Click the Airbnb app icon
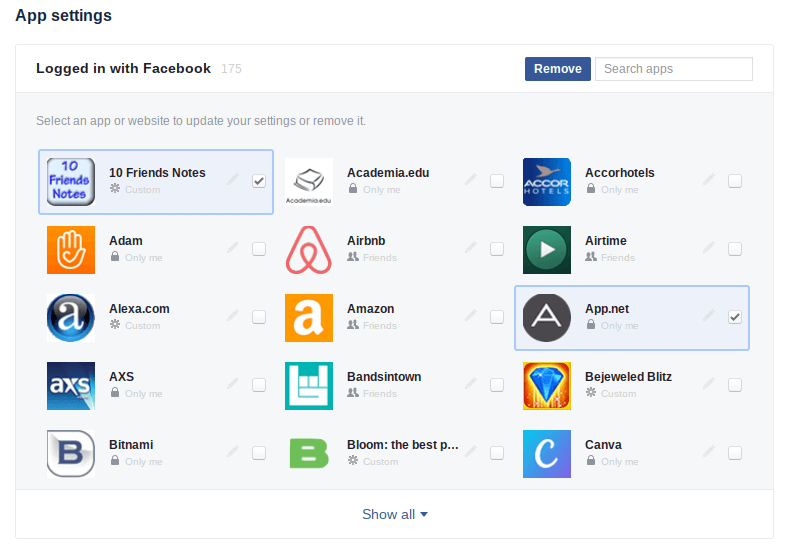Viewport: 785px width, 557px height. pyautogui.click(x=309, y=250)
